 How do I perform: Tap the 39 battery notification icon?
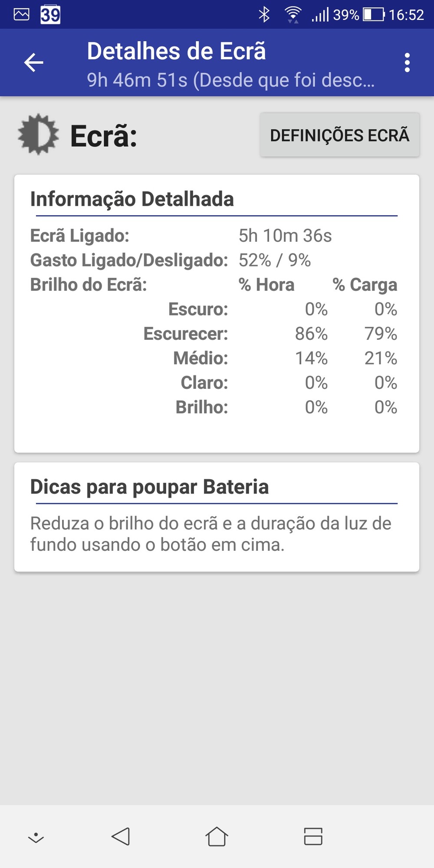click(x=50, y=15)
